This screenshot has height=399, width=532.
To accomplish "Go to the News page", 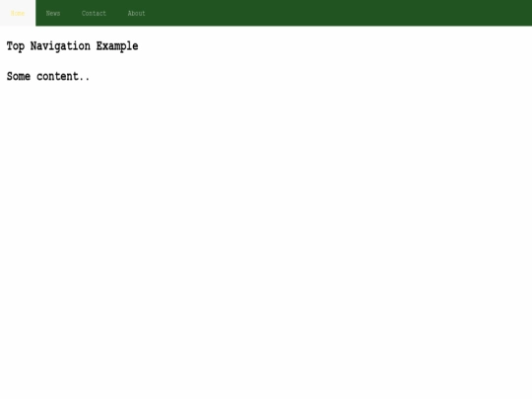I will (53, 13).
